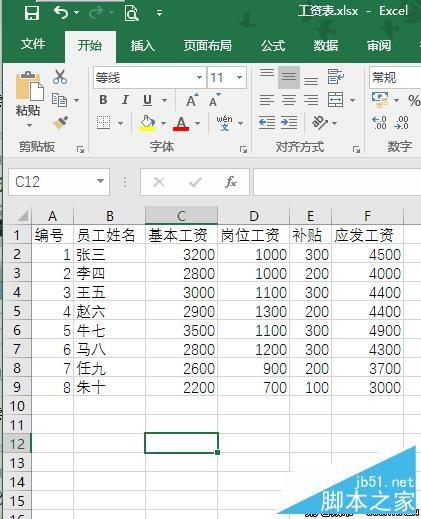Select column header D
Screen dimensions: 421x519
(x=253, y=216)
